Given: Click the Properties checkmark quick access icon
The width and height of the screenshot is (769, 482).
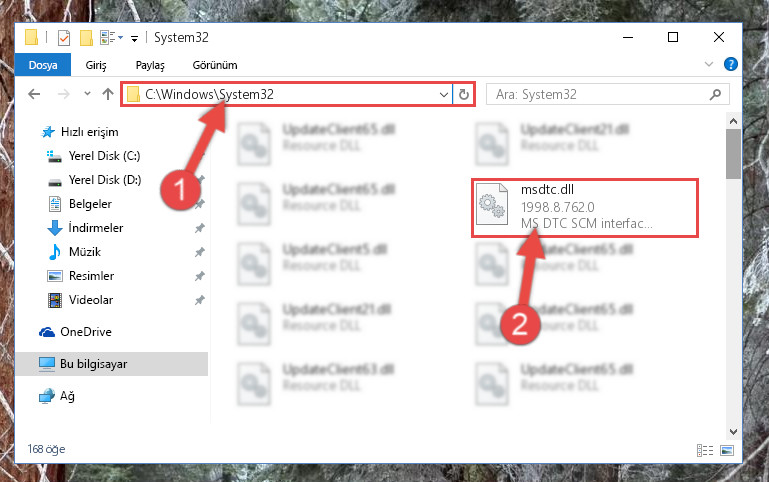Looking at the screenshot, I should point(64,38).
